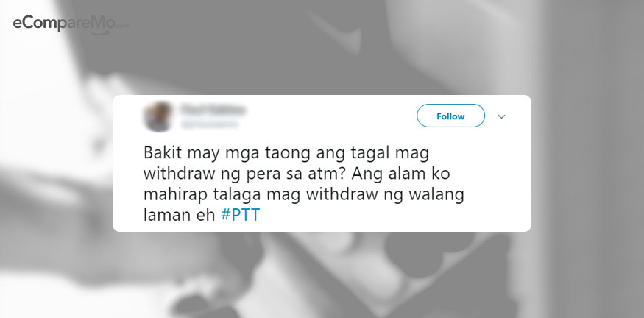Viewport: 644px width, 318px height.
Task: Click the word "talaga" in the third line
Action: 236,195
